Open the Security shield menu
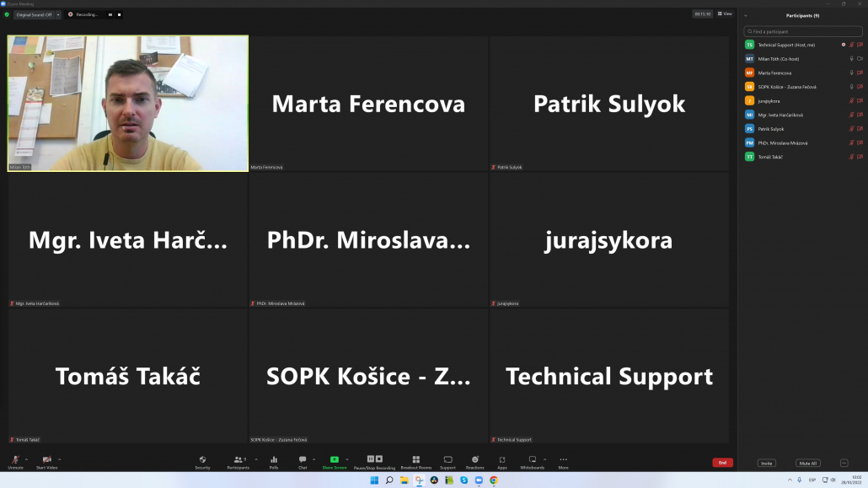 tap(202, 460)
